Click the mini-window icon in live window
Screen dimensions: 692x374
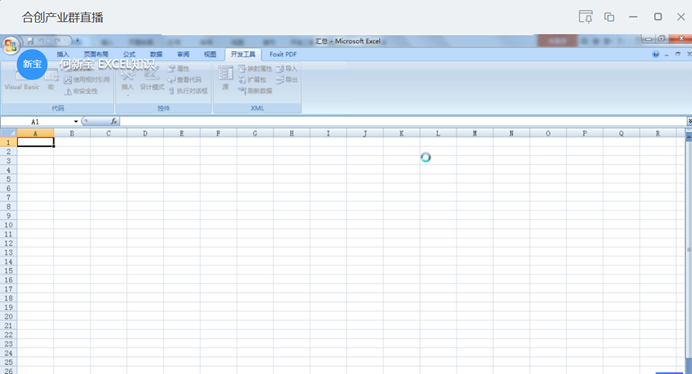(609, 17)
